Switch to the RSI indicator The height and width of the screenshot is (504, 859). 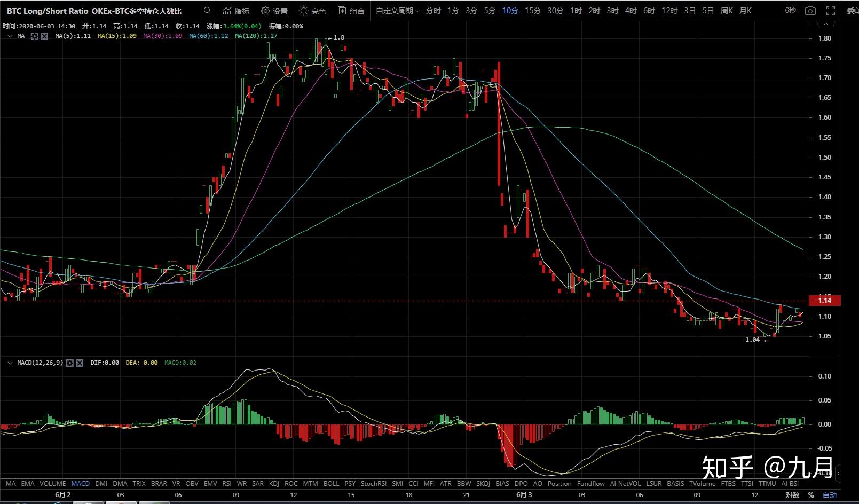point(227,484)
